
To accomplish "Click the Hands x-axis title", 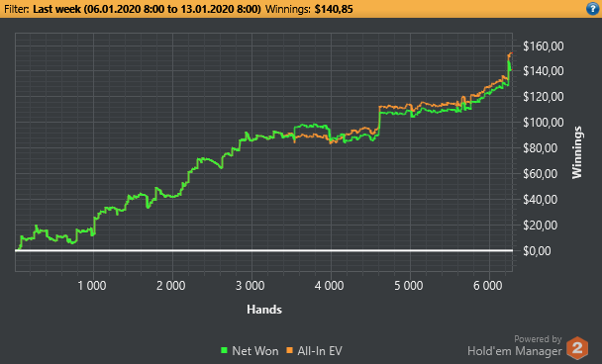I will (x=264, y=310).
